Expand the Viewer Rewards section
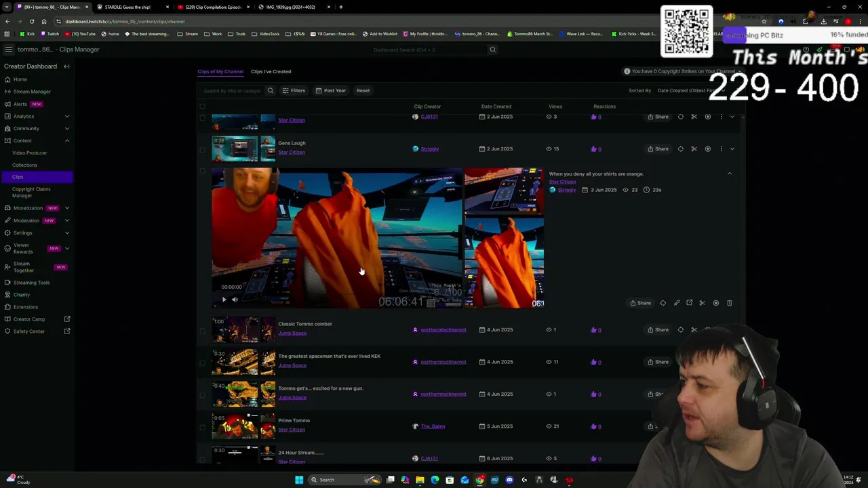Screen dimensions: 868x488 (66, 248)
